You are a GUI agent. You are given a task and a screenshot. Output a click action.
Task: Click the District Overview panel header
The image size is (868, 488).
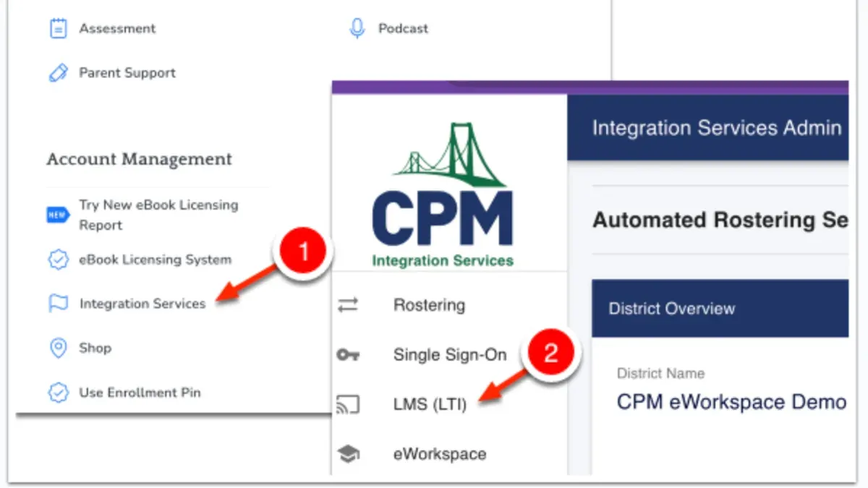[x=720, y=309]
